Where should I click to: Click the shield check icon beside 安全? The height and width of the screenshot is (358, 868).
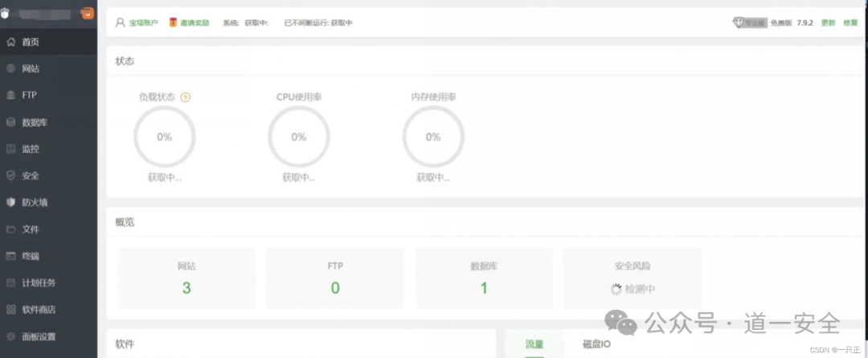11,175
